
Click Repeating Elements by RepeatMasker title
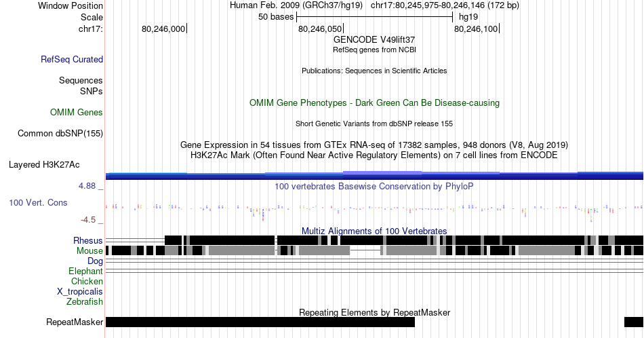(374, 312)
